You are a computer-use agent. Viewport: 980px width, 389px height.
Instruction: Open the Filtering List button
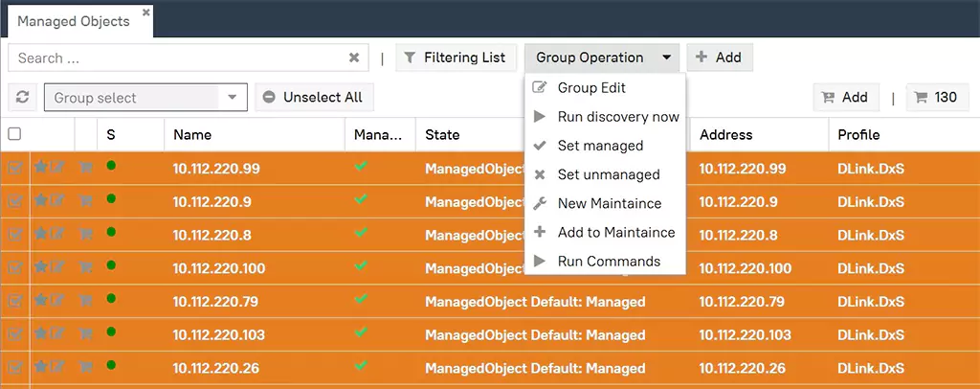click(456, 57)
